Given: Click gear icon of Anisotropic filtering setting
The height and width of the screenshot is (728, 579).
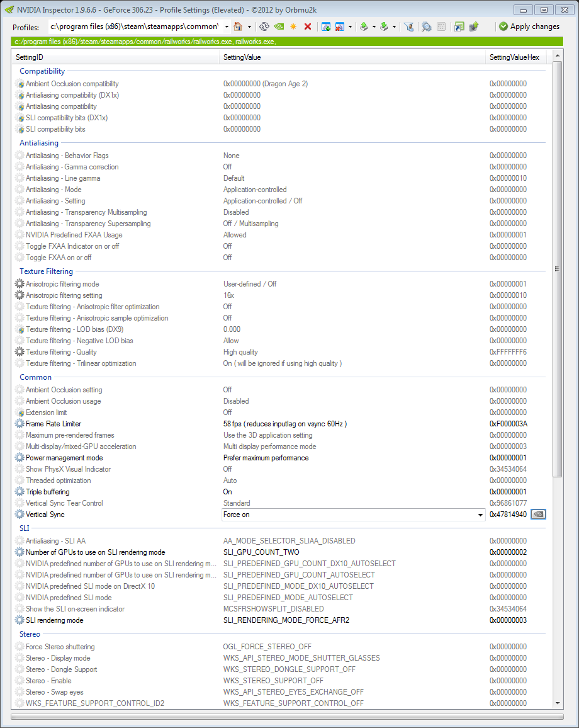Looking at the screenshot, I should [x=20, y=295].
